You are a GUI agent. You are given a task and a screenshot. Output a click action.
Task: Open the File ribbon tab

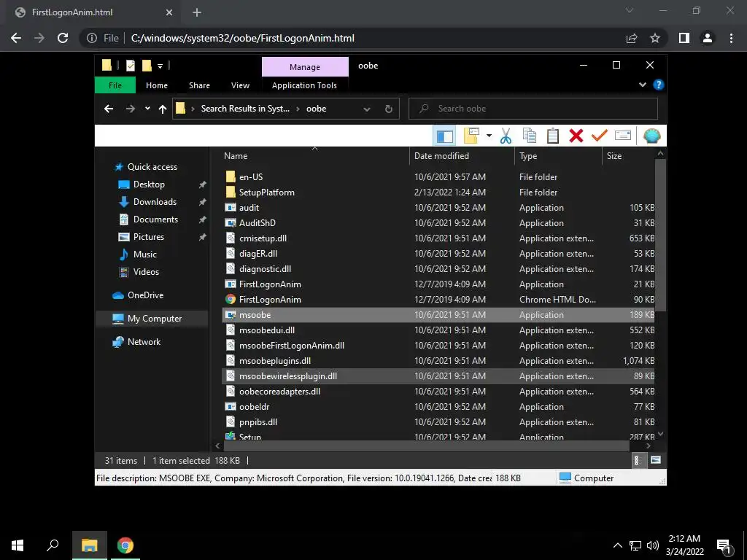(x=115, y=85)
